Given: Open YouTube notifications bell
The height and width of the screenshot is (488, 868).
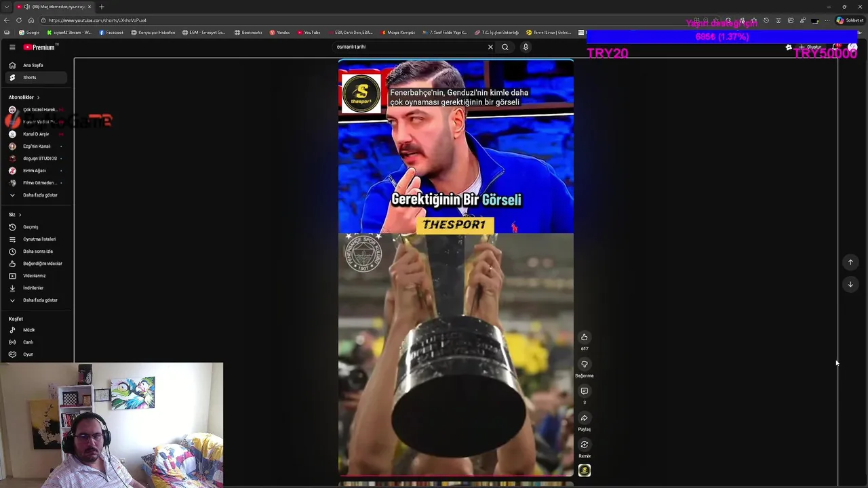Looking at the screenshot, I should [836, 47].
